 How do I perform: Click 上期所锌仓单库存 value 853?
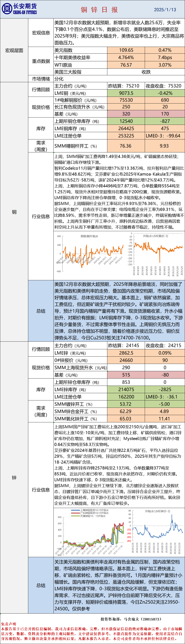tap(126, 382)
